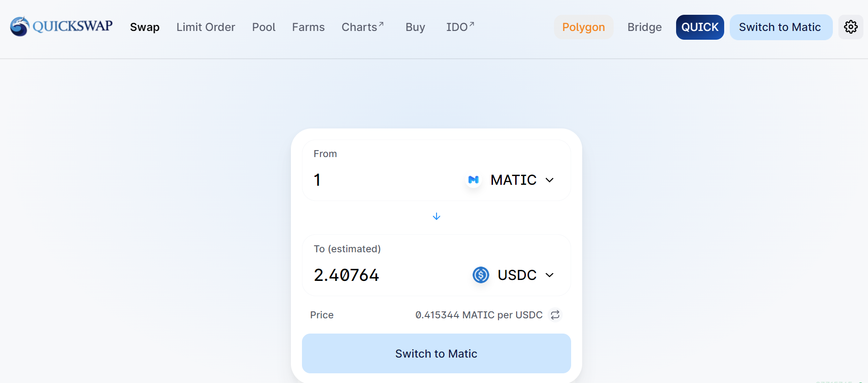
Task: Open the Farms page
Action: click(308, 27)
